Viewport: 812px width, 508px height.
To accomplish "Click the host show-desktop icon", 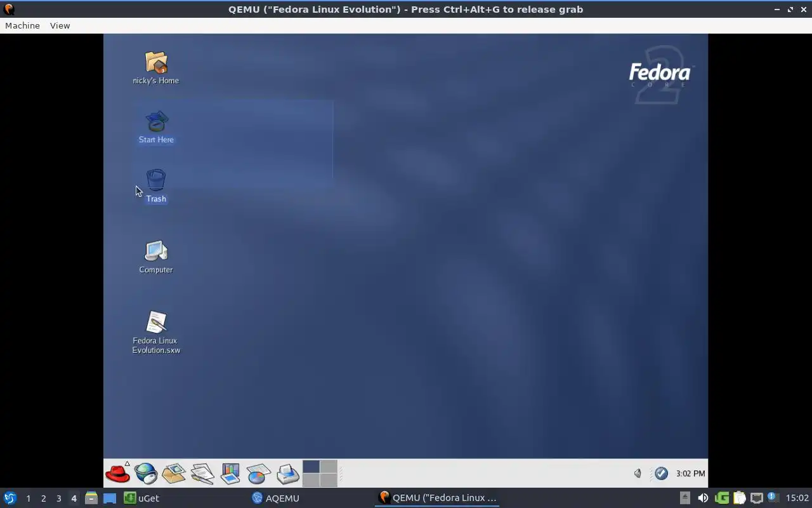I will pyautogui.click(x=110, y=498).
